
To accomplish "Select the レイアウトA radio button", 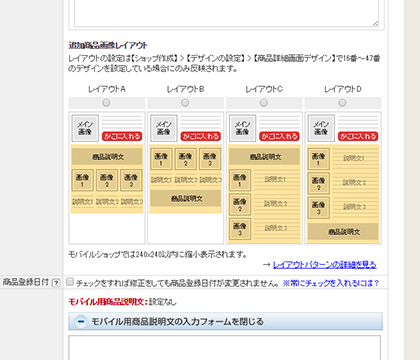I will [106, 103].
